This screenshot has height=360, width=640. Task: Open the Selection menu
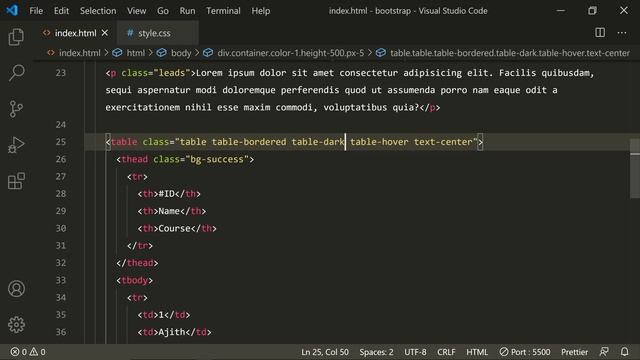(x=98, y=11)
